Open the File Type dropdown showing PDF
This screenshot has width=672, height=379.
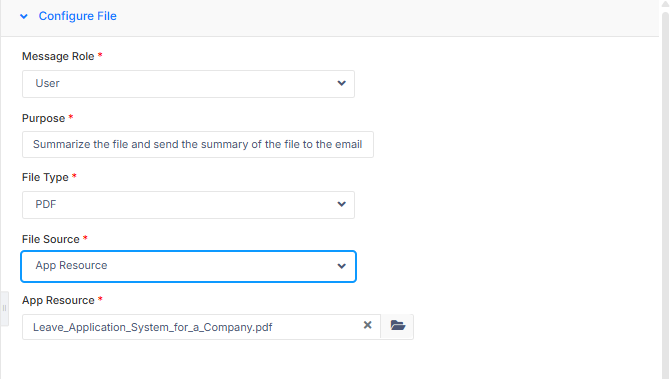[188, 205]
